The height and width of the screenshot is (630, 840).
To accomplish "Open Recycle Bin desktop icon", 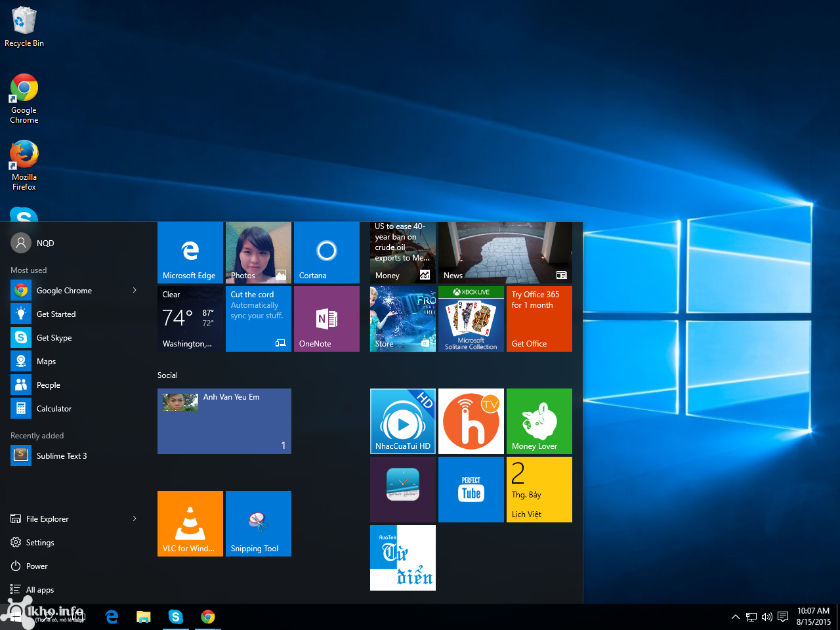I will coord(24,27).
